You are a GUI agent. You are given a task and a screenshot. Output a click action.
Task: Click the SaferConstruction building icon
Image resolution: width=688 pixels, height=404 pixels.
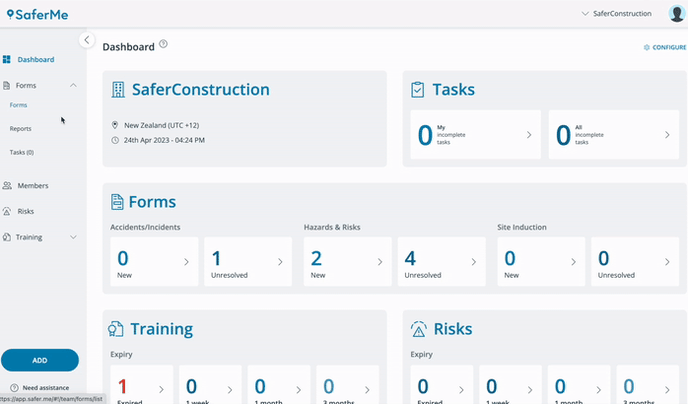point(118,89)
